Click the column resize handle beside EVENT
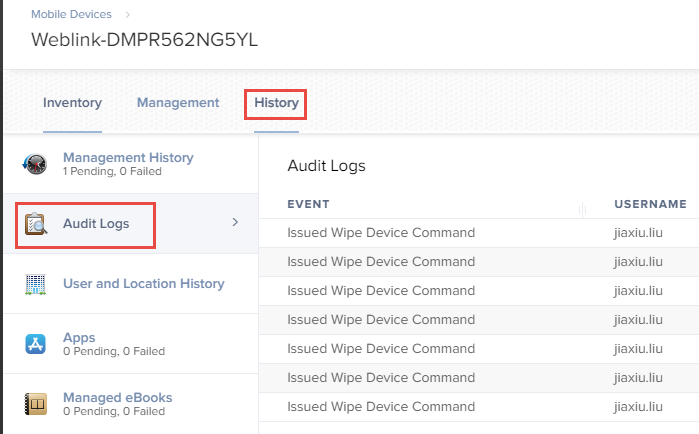 click(x=582, y=209)
